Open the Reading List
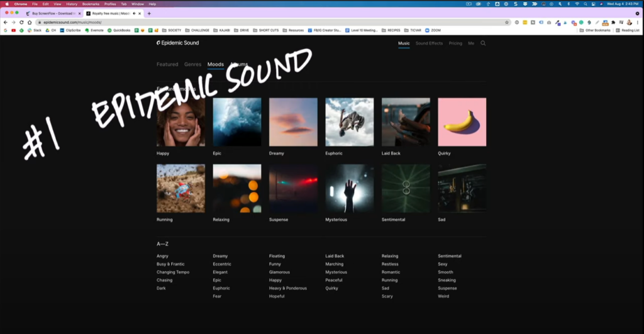The image size is (644, 334). point(628,30)
